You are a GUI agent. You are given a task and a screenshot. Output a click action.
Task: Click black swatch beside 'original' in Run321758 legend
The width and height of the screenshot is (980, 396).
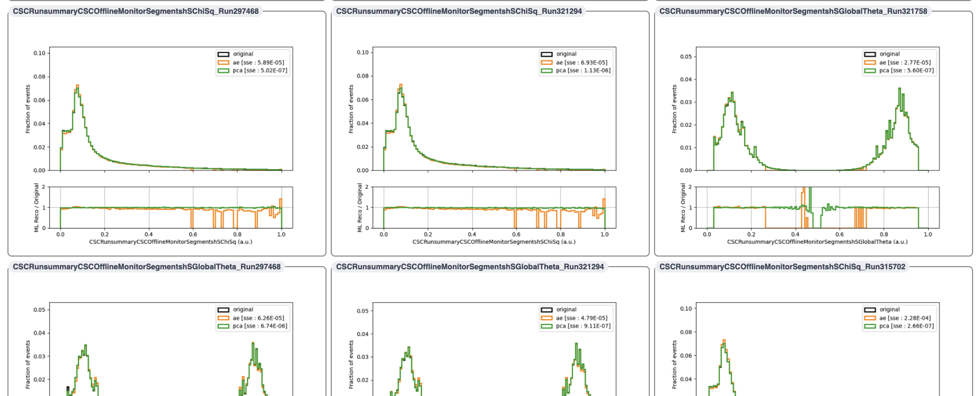point(870,54)
